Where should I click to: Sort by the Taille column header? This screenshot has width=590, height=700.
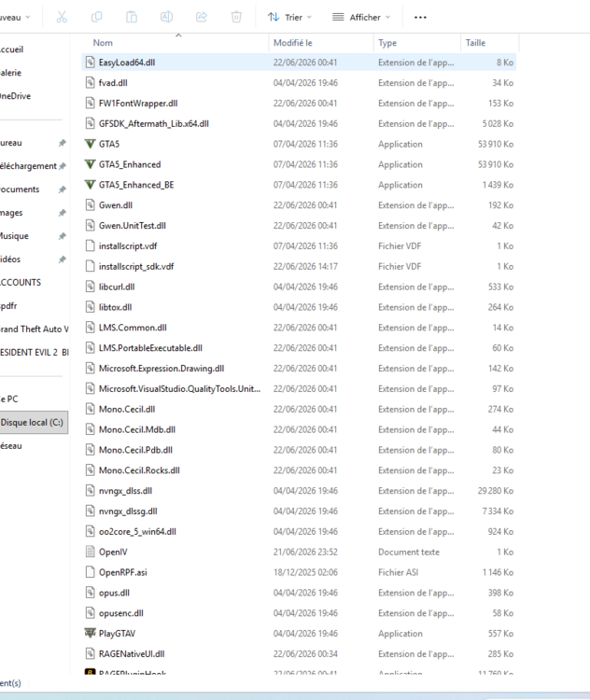point(475,43)
